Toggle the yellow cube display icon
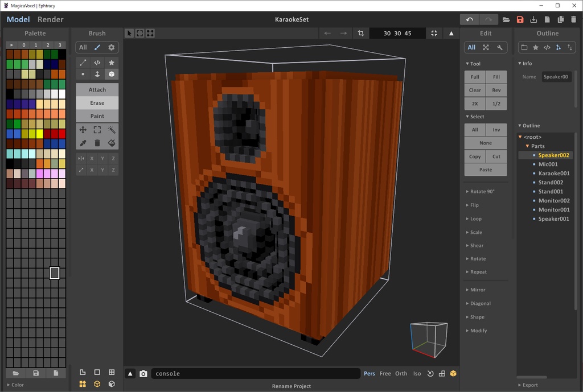 [453, 373]
